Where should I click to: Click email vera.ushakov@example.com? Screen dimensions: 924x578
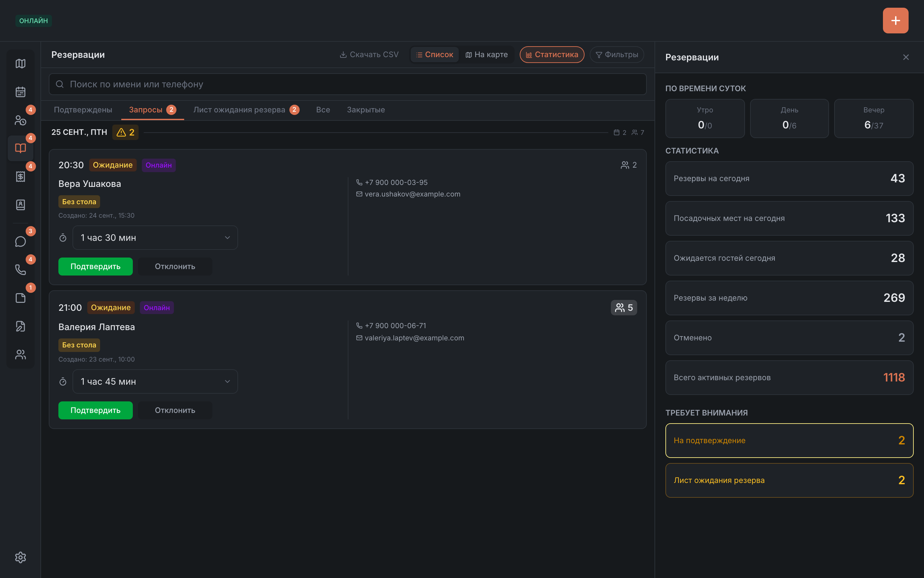click(x=412, y=194)
